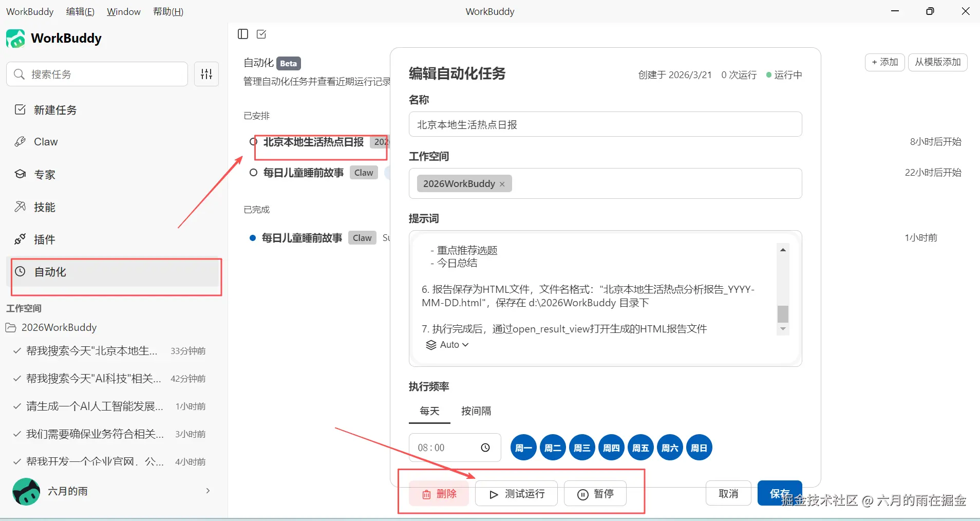Screen dimensions: 980x521
Task: Expand the 六月的雨 account chevron
Action: (x=208, y=491)
